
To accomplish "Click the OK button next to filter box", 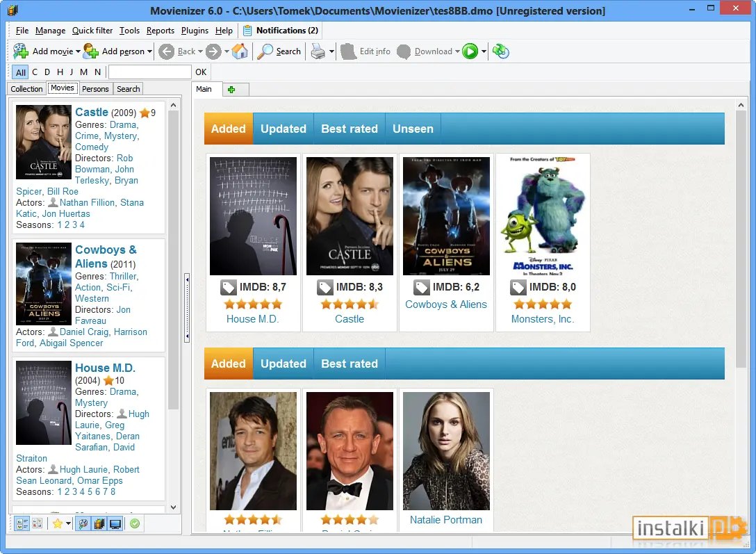I will (201, 72).
